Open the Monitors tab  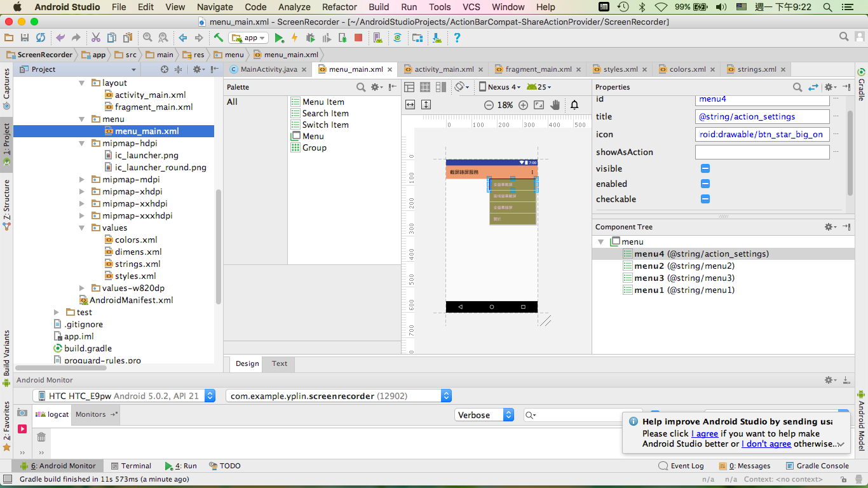point(90,414)
